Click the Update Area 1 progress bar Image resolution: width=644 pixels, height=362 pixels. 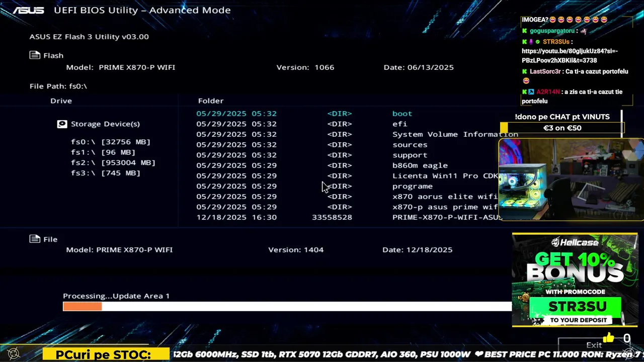(x=287, y=306)
